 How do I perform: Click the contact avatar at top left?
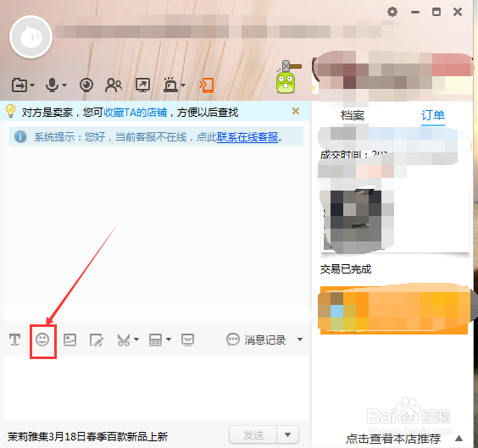(x=31, y=37)
